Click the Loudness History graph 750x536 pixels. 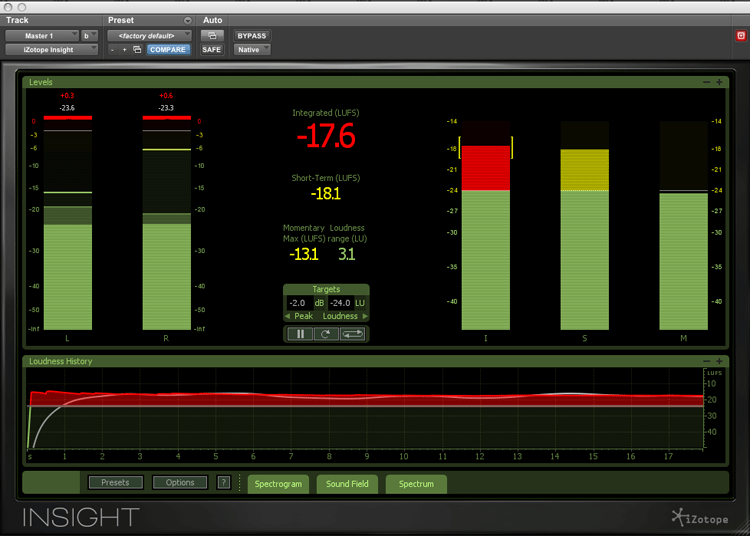[x=366, y=409]
